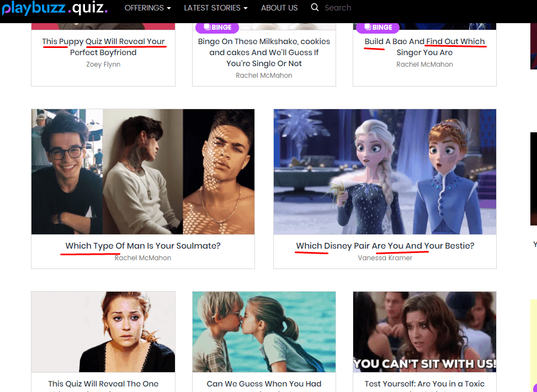Click the three-men soulmate quiz thumbnail
This screenshot has width=537, height=392.
[143, 171]
